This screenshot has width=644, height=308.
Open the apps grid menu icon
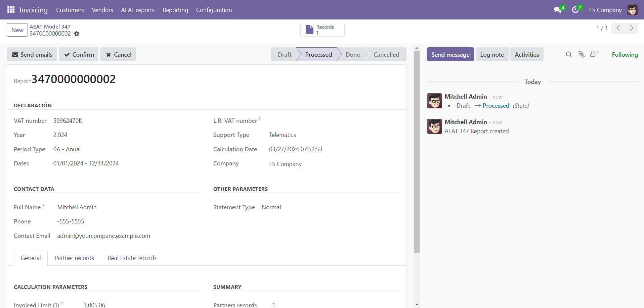click(x=11, y=10)
